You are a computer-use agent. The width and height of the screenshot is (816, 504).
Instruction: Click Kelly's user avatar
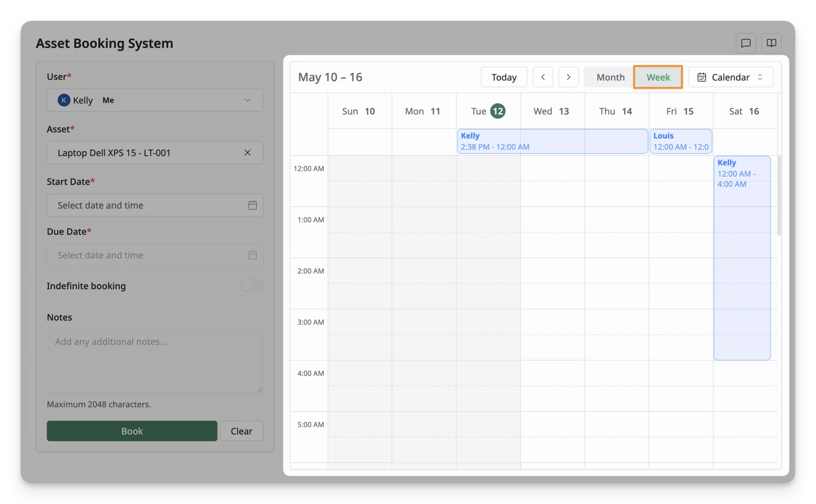pos(64,100)
